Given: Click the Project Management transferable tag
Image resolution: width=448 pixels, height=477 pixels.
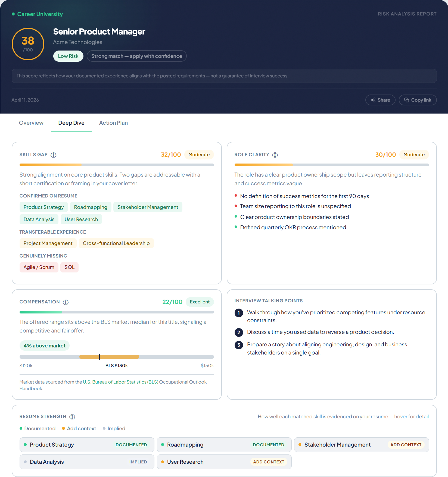Looking at the screenshot, I should click(x=48, y=243).
